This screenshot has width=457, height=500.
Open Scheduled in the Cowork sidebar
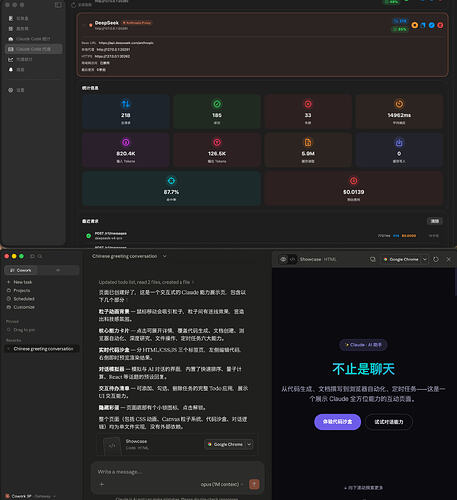(x=24, y=299)
